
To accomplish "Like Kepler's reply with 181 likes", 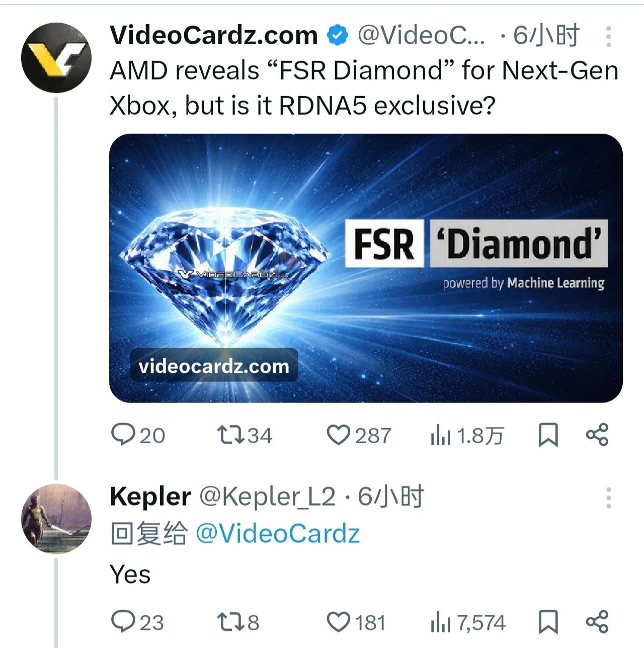I will coord(338,622).
